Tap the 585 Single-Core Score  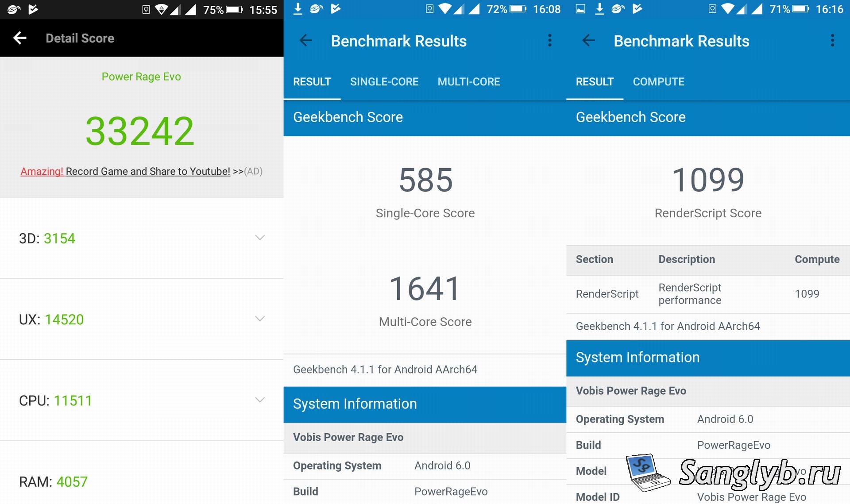coord(425,180)
